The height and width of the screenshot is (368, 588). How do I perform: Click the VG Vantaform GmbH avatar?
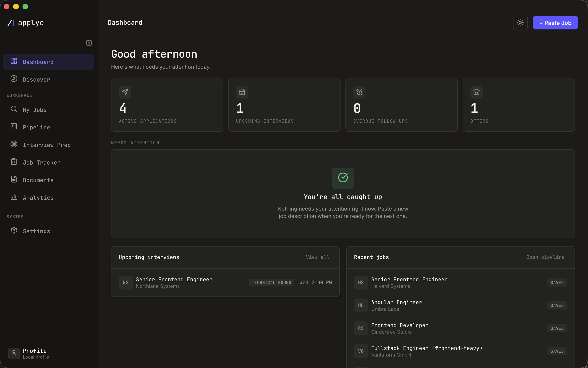tap(361, 351)
